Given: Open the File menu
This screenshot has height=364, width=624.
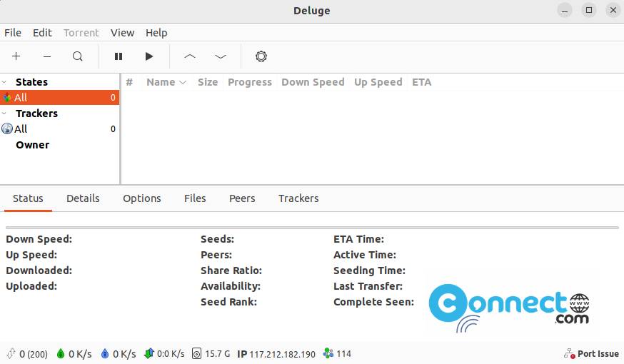Looking at the screenshot, I should pyautogui.click(x=13, y=33).
